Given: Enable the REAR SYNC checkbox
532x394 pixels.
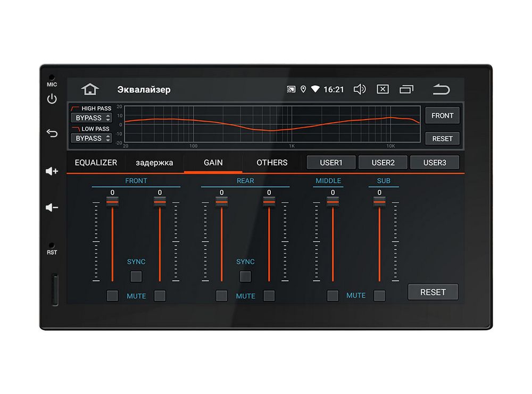Looking at the screenshot, I should coord(245,276).
